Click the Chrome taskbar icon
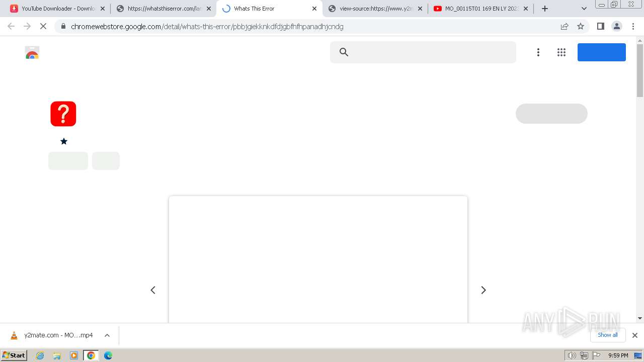The image size is (644, 362). pos(91,355)
